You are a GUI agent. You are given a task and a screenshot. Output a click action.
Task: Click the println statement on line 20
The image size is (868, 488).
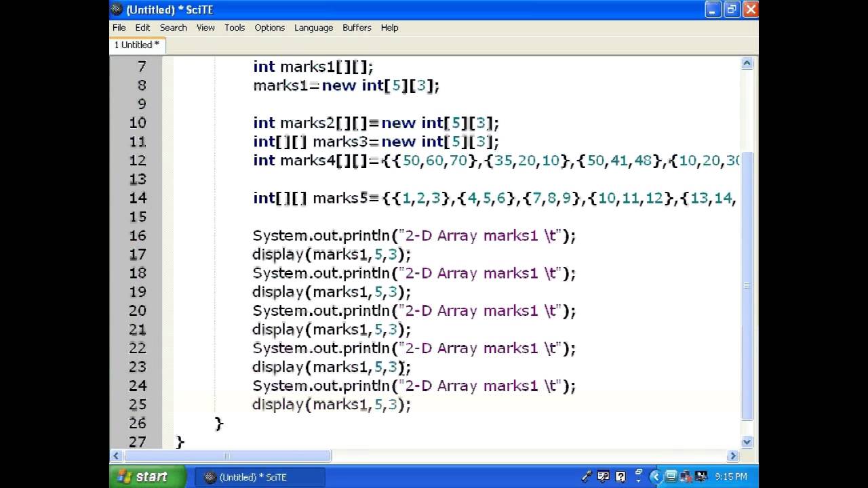pos(414,310)
